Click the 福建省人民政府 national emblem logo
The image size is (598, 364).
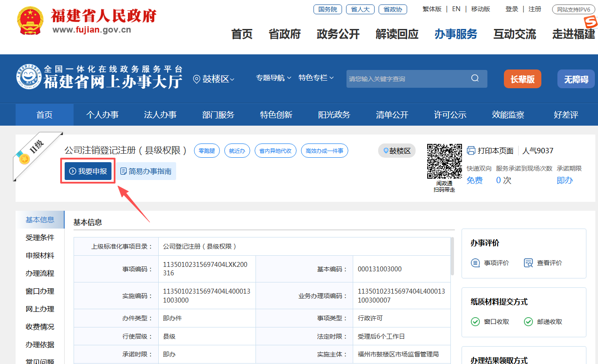point(31,21)
